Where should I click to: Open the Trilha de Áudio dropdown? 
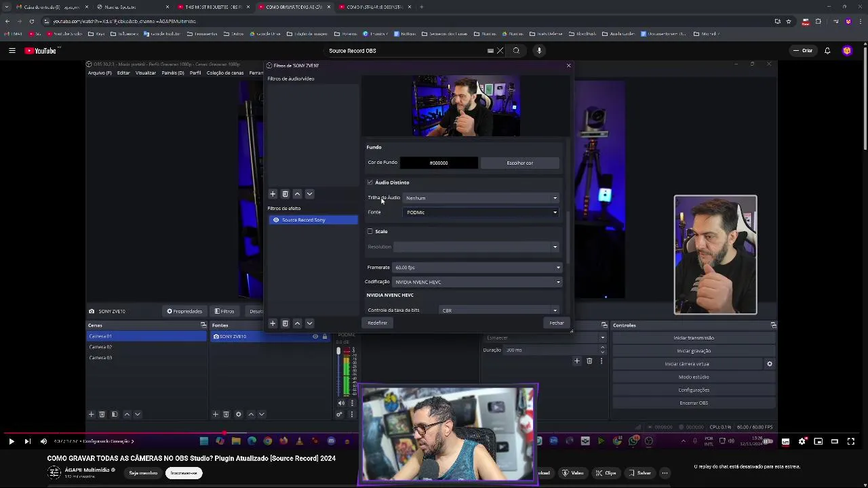(x=481, y=198)
